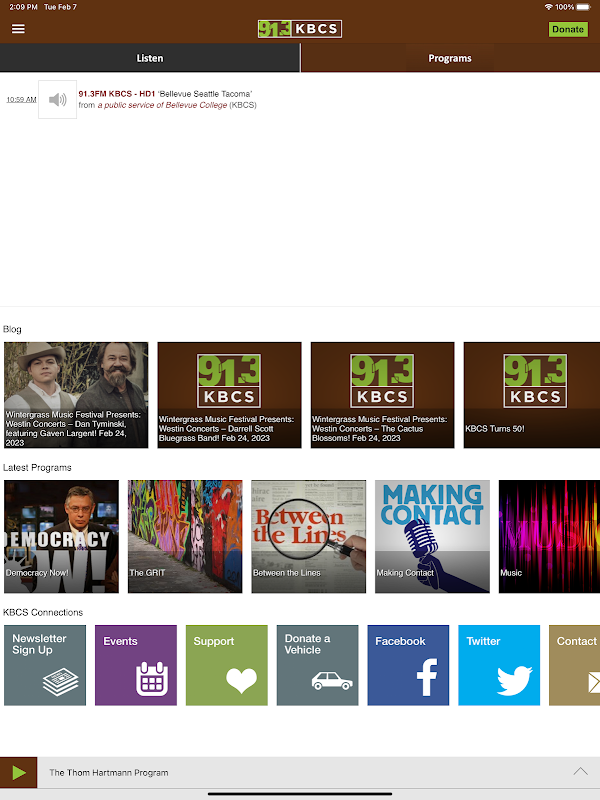Viewport: 600px width, 800px height.
Task: Open the Facebook tile
Action: pyautogui.click(x=408, y=665)
